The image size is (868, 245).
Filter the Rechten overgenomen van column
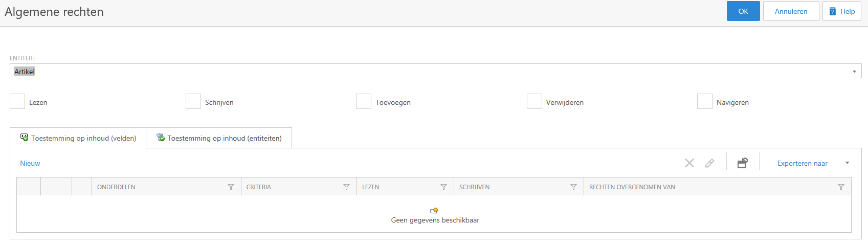click(841, 187)
